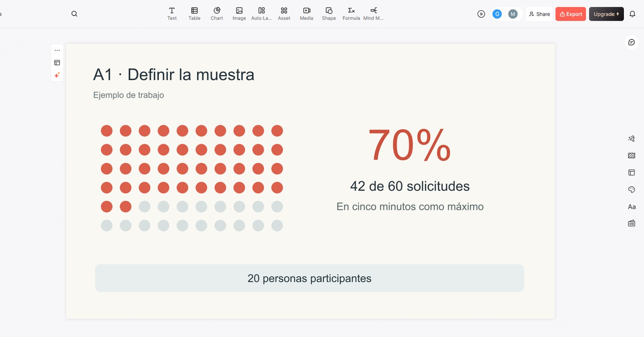
Task: Select the '20 personas participantes' box
Action: click(x=309, y=278)
